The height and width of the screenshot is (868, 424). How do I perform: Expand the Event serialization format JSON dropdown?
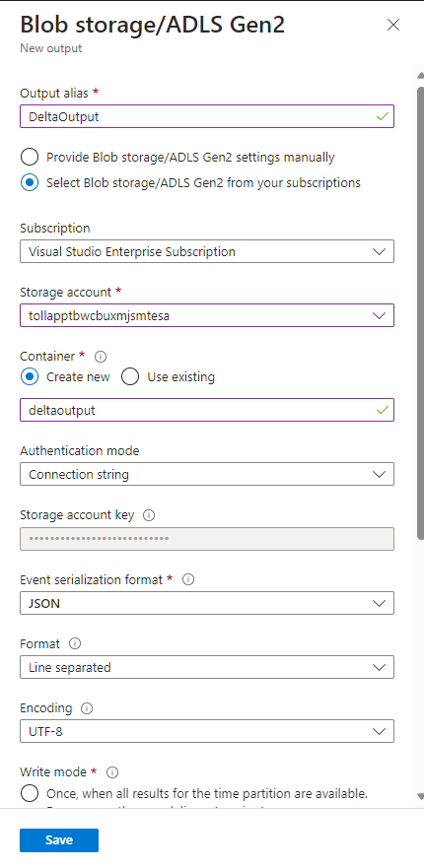point(207,603)
